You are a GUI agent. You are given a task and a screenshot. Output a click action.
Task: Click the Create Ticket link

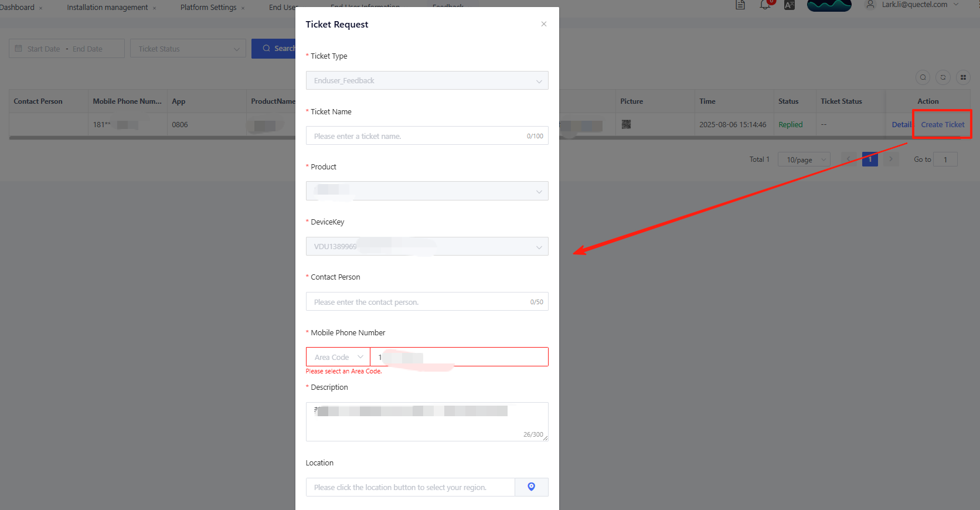942,125
